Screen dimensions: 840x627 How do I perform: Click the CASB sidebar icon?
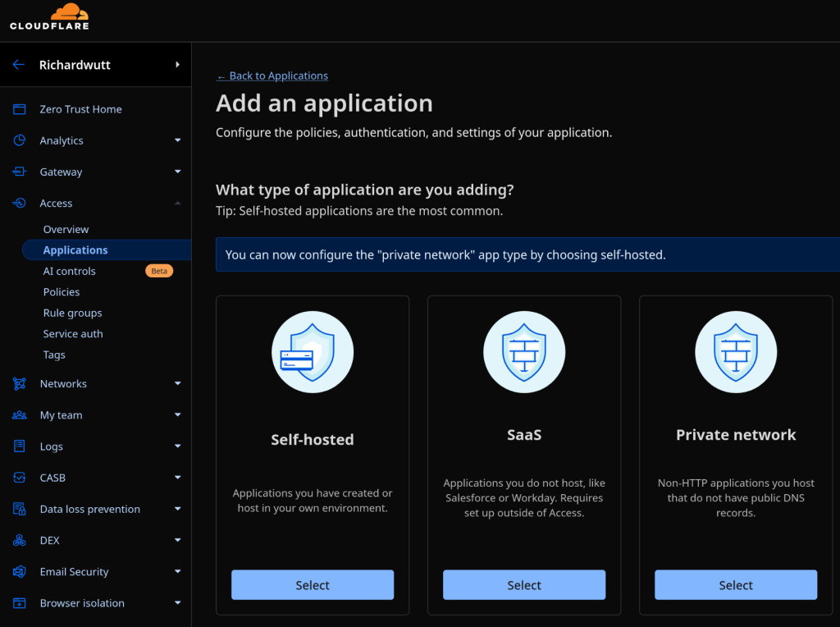(20, 478)
